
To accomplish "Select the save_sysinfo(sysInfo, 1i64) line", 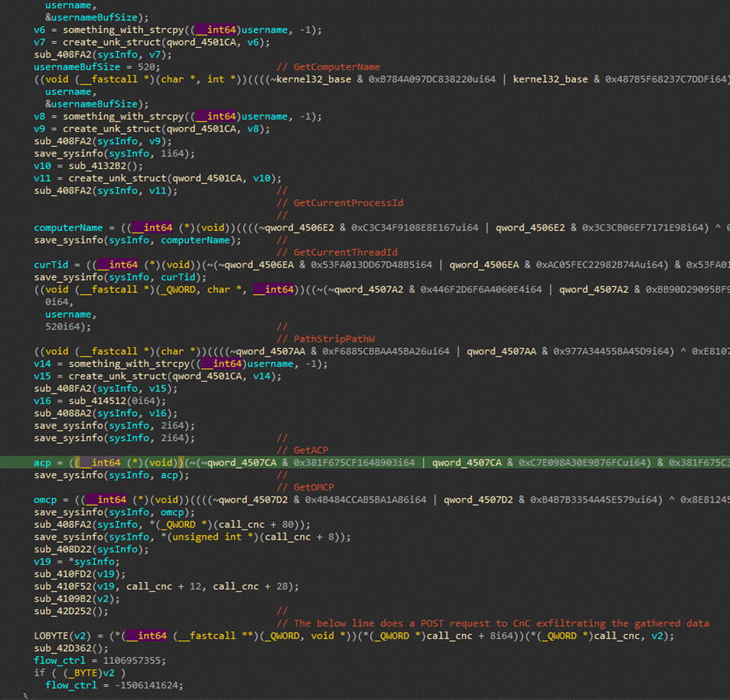I will [114, 153].
